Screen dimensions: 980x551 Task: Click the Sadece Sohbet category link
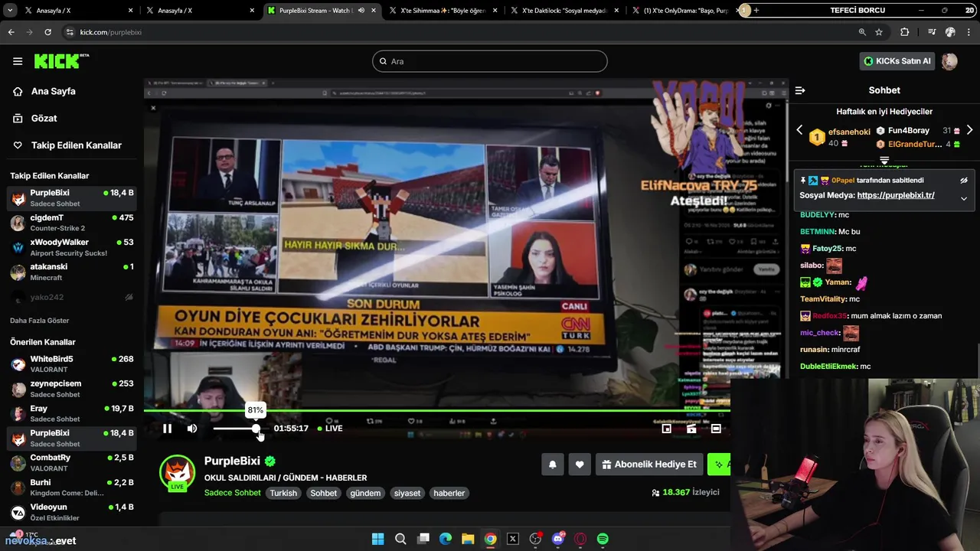(x=232, y=493)
